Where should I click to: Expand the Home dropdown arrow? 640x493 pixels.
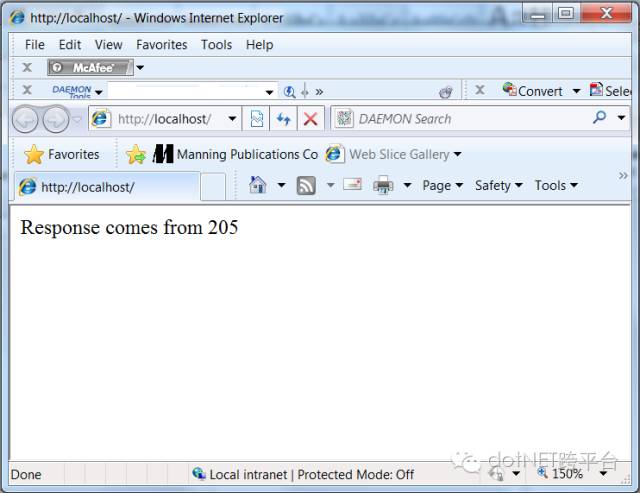click(x=282, y=185)
